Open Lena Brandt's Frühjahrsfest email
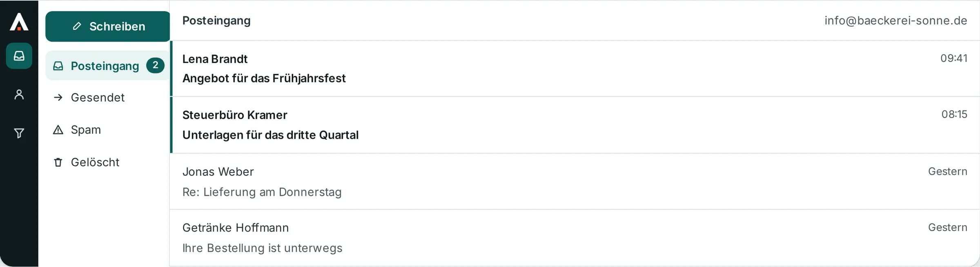 pyautogui.click(x=575, y=68)
